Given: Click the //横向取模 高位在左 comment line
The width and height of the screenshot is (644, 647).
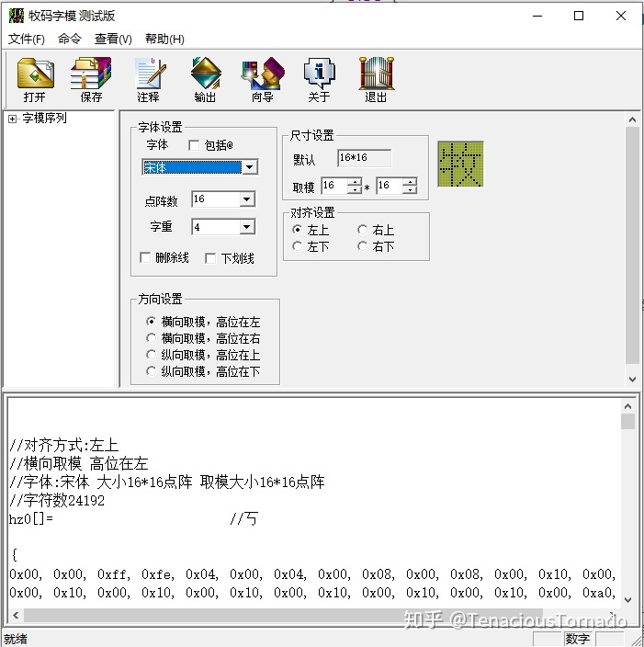Looking at the screenshot, I should click(78, 464).
